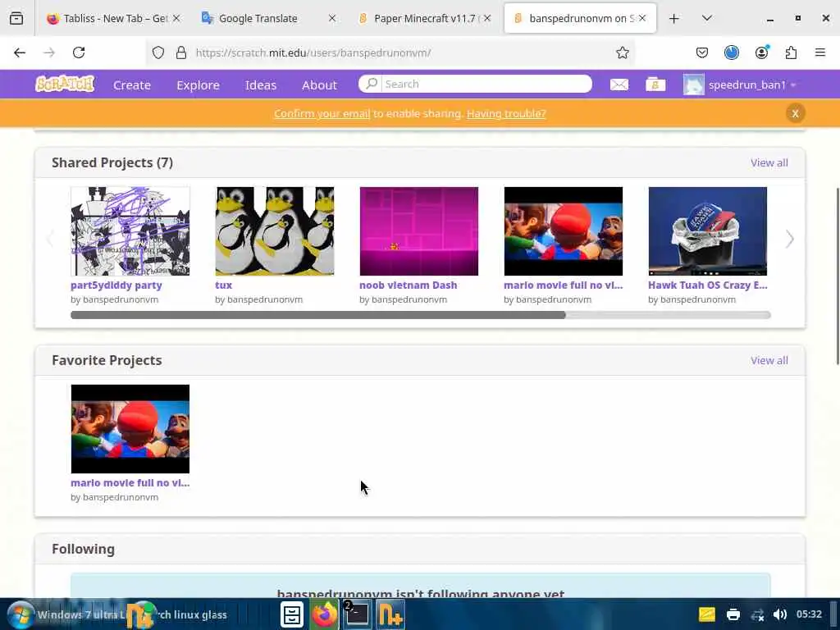View all Shared Projects

[769, 162]
